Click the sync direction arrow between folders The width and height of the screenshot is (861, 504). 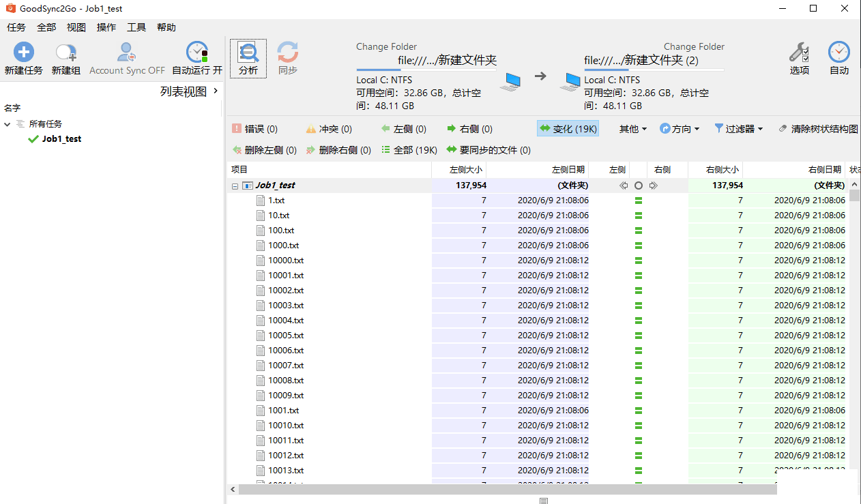click(540, 76)
